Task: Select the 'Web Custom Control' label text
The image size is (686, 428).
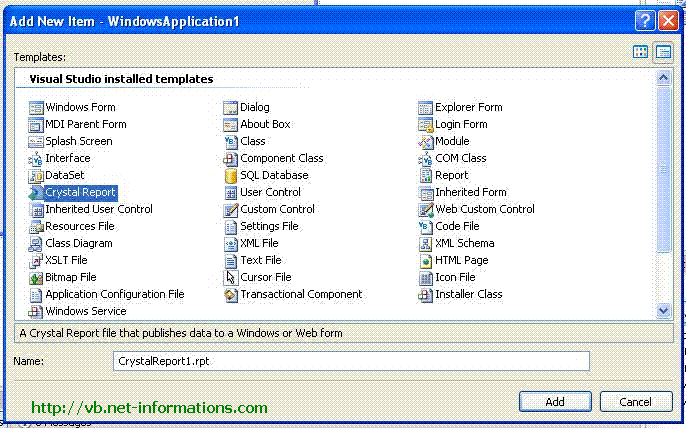Action: 485,210
